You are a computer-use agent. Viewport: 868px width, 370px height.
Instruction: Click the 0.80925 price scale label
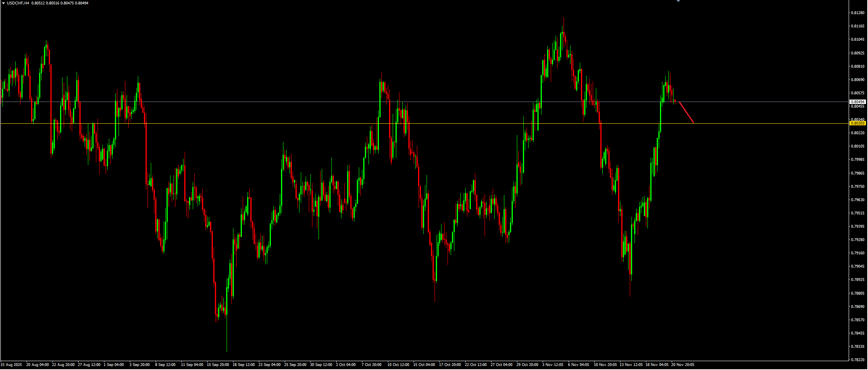click(x=858, y=53)
